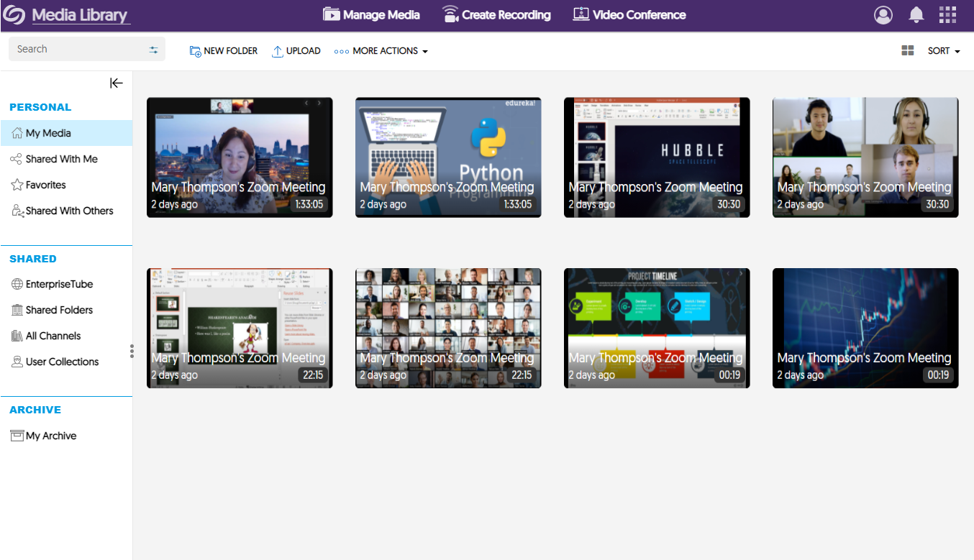Click the ARCHIVE section heading

click(35, 410)
